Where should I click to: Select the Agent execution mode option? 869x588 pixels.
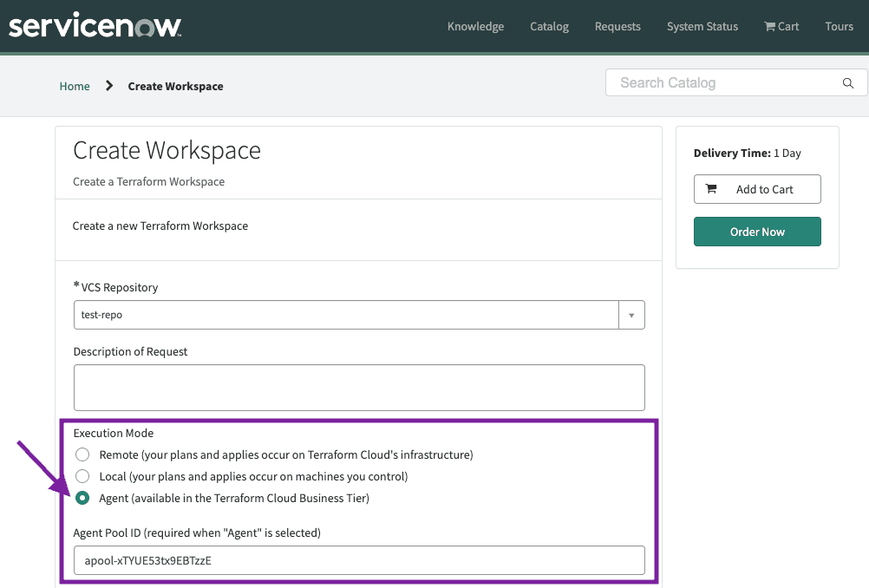point(82,498)
